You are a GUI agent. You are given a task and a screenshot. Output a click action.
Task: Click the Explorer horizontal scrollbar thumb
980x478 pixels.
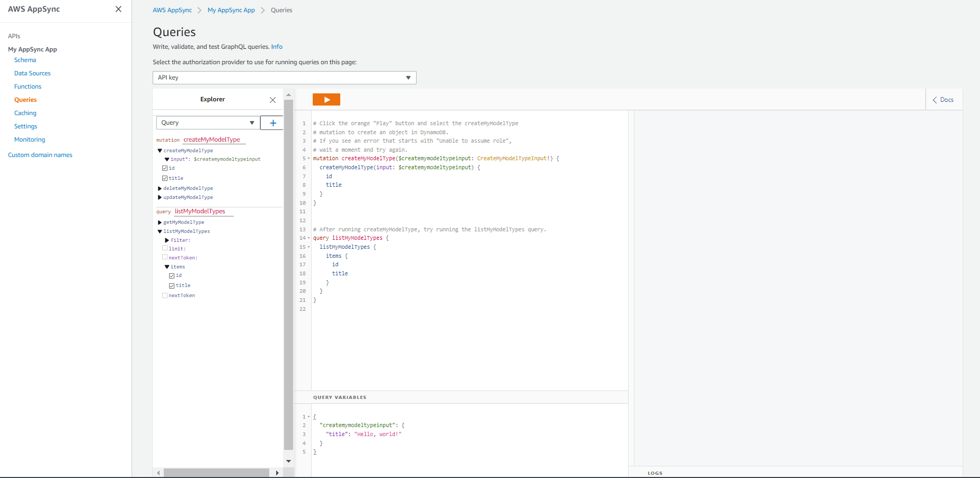[216, 473]
